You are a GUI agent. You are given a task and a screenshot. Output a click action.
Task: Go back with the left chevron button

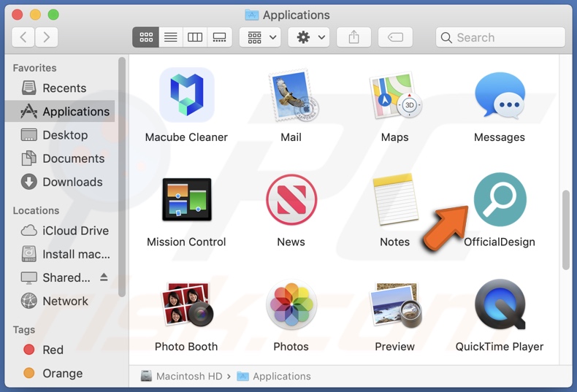[23, 37]
